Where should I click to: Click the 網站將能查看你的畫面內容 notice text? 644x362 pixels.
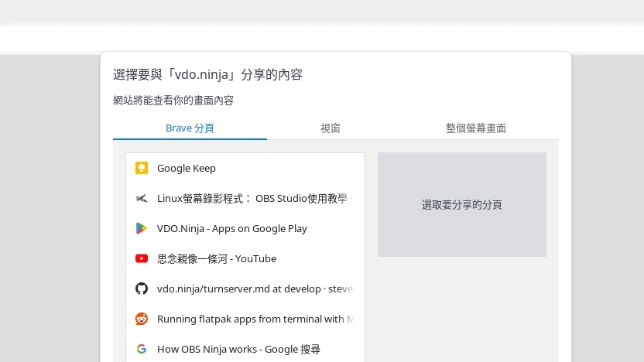[x=173, y=101]
